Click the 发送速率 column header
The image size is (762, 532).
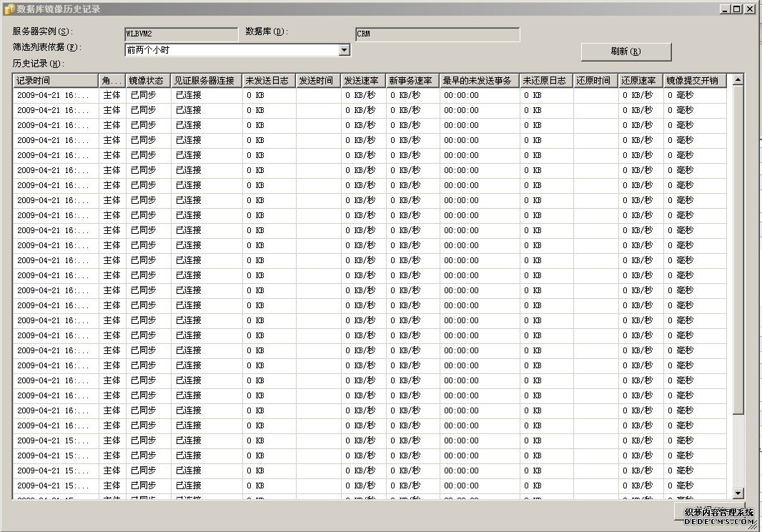point(363,81)
